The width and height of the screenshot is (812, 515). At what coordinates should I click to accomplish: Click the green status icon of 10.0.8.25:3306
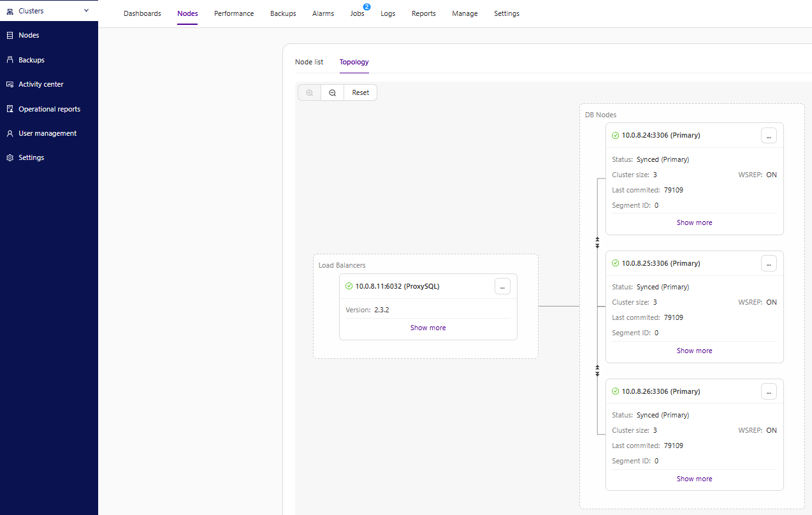pyautogui.click(x=615, y=263)
